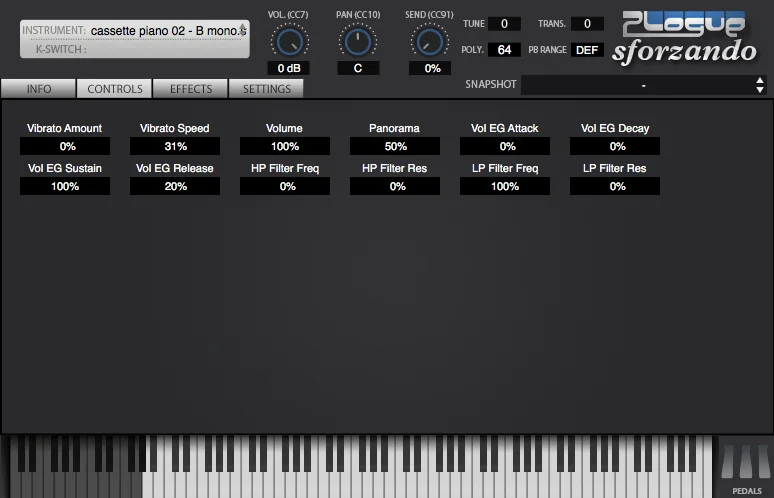
Task: Click the VOL. (CC7) knob
Action: tap(290, 42)
